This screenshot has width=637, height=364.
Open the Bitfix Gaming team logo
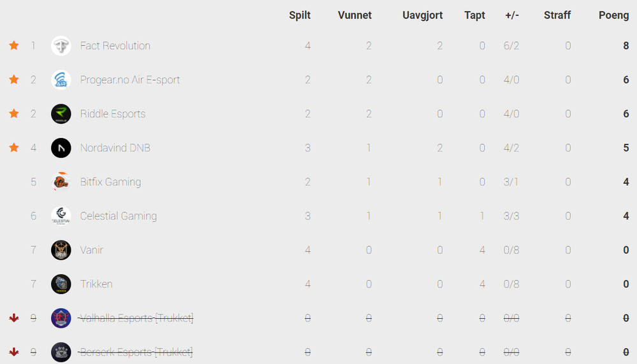[61, 182]
